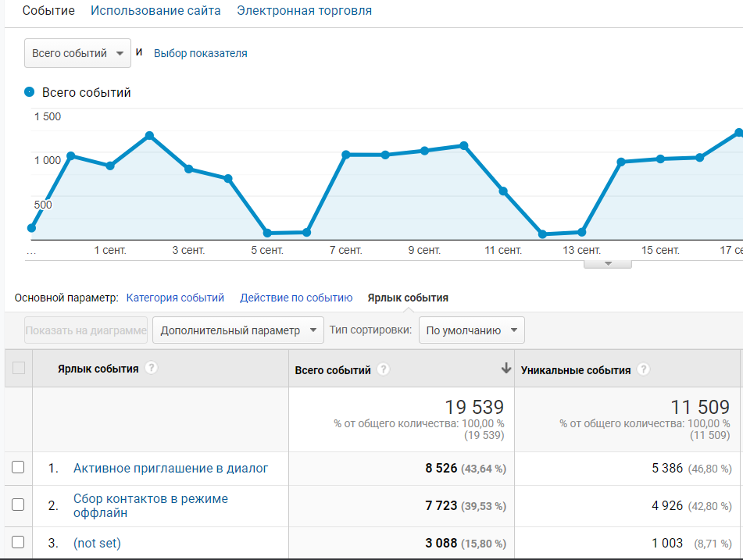Click the sort arrow in Всего событий column
743x560 pixels.
tap(505, 369)
